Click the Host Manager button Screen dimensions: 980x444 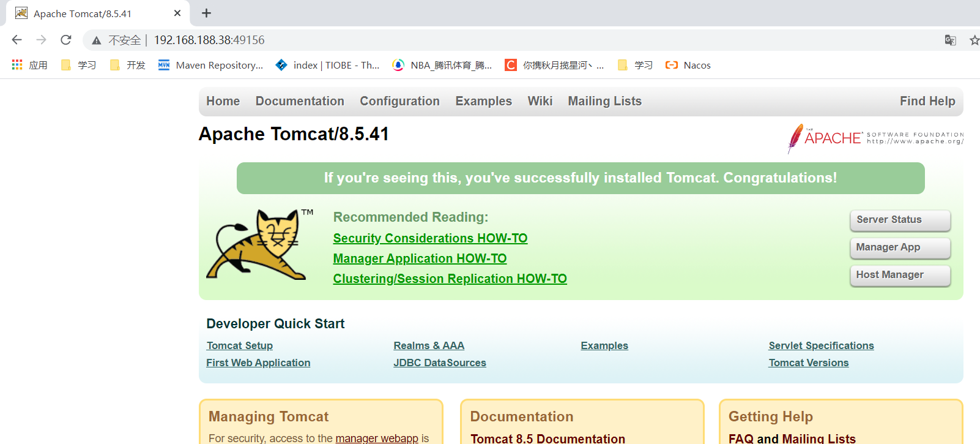900,275
